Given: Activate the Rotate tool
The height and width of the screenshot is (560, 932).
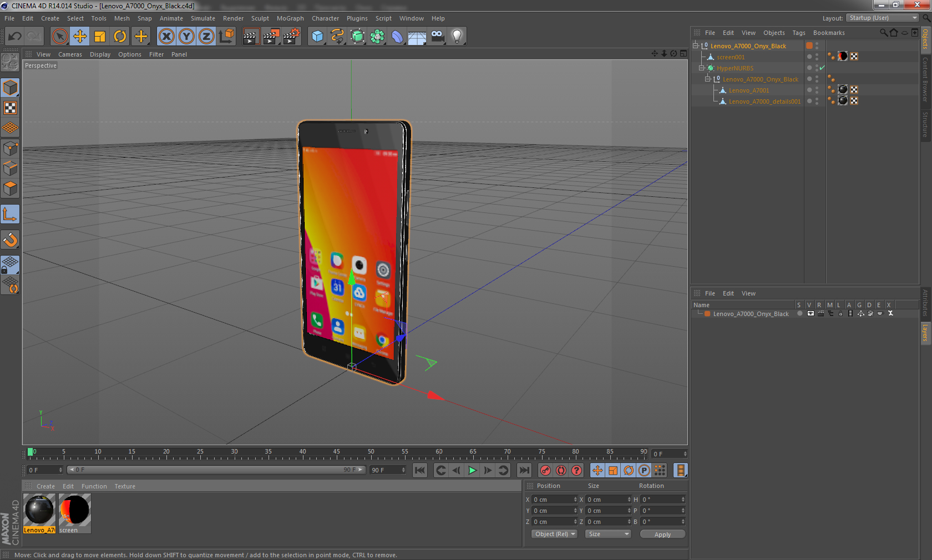Looking at the screenshot, I should tap(120, 37).
